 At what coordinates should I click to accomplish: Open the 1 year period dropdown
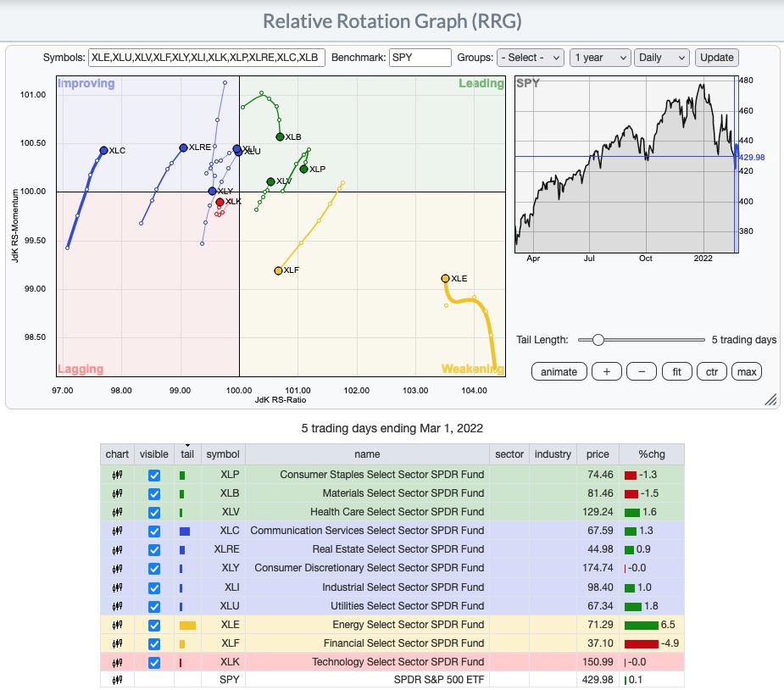coord(600,58)
